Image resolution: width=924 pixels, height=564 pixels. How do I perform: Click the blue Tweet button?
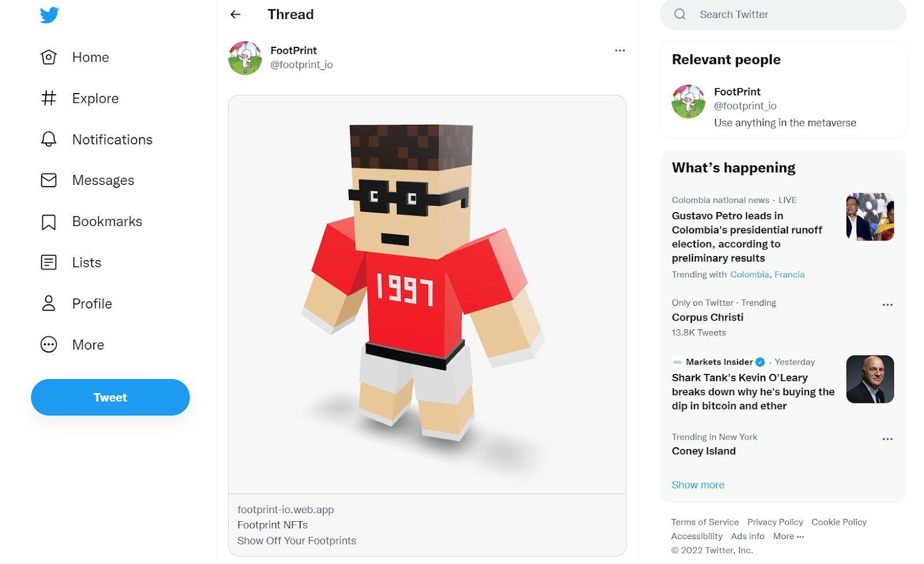coord(110,397)
